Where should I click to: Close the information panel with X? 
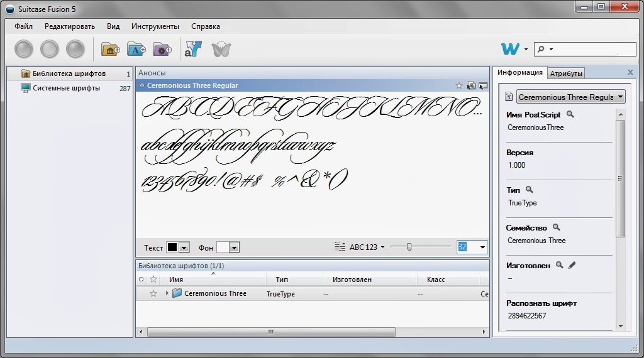click(x=630, y=72)
